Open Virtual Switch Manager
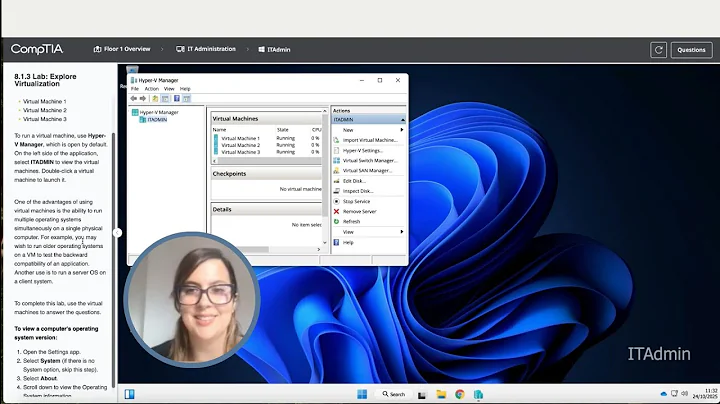This screenshot has width=720, height=404. tap(368, 161)
